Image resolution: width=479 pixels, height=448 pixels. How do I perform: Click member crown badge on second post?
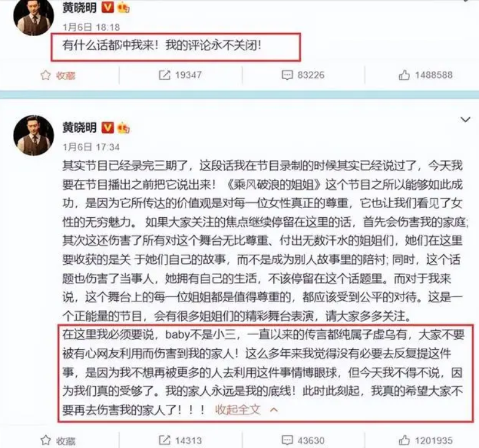[x=123, y=128]
